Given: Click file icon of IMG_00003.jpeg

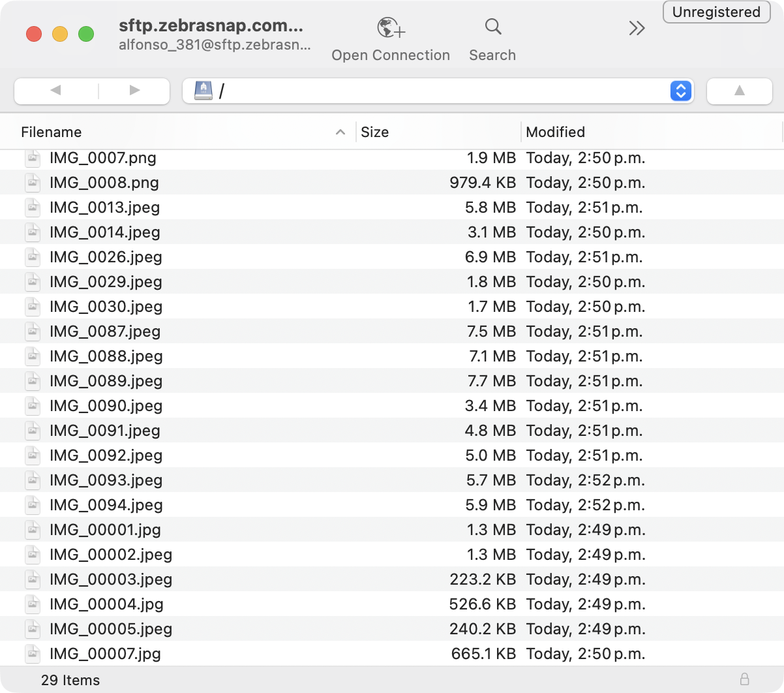Looking at the screenshot, I should click(33, 579).
